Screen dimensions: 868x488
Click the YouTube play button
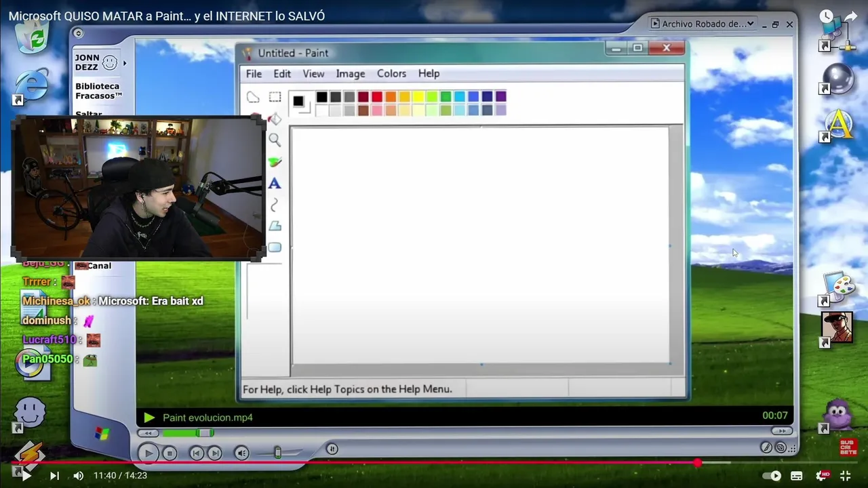26,476
